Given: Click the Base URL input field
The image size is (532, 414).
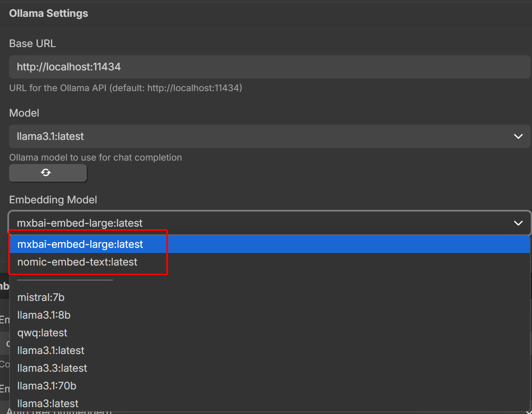Looking at the screenshot, I should pyautogui.click(x=269, y=67).
